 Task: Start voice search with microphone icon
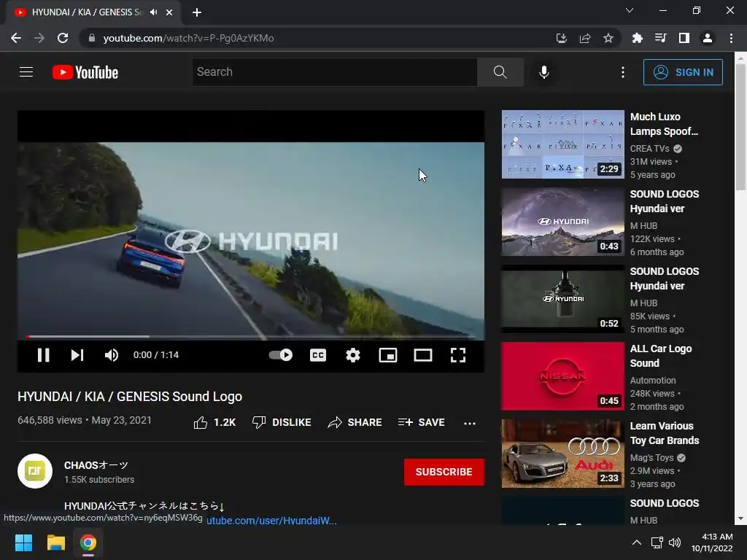click(x=544, y=72)
